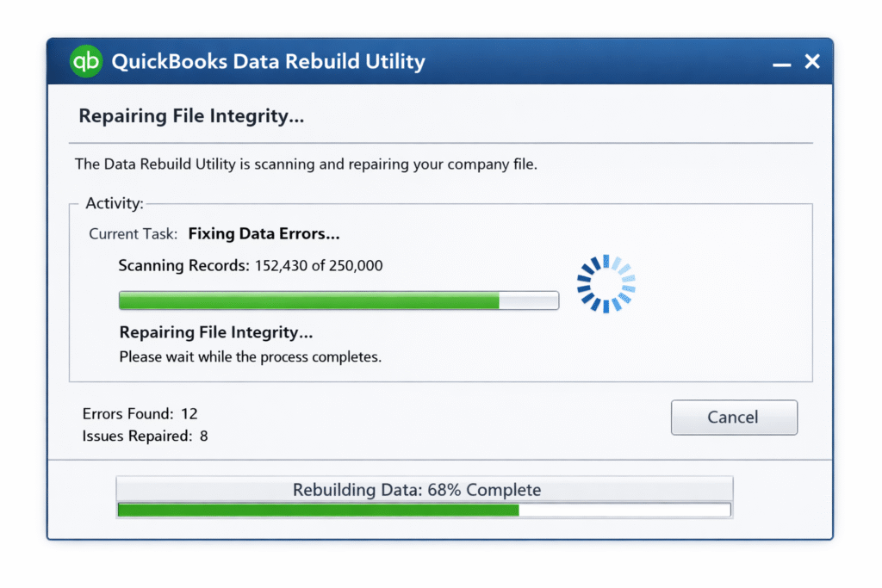Screen dimensions: 882x588
Task: Minimize the Data Rebuild Utility window
Action: tap(780, 61)
